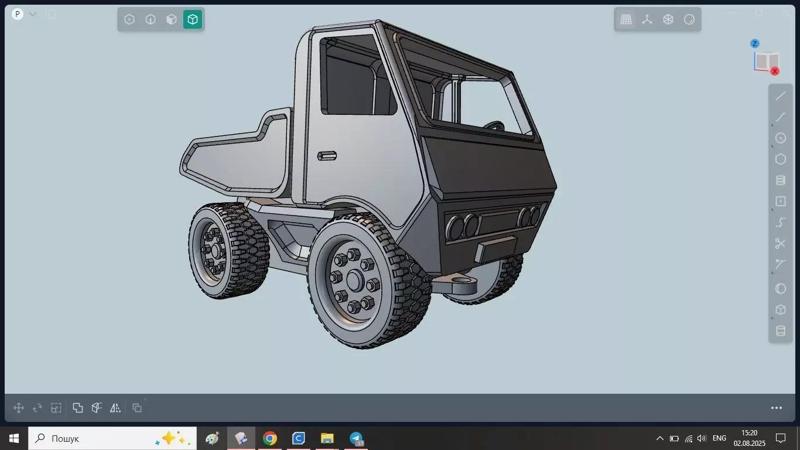Click the Z axis on the view cube
This screenshot has width=800, height=450.
pyautogui.click(x=755, y=43)
